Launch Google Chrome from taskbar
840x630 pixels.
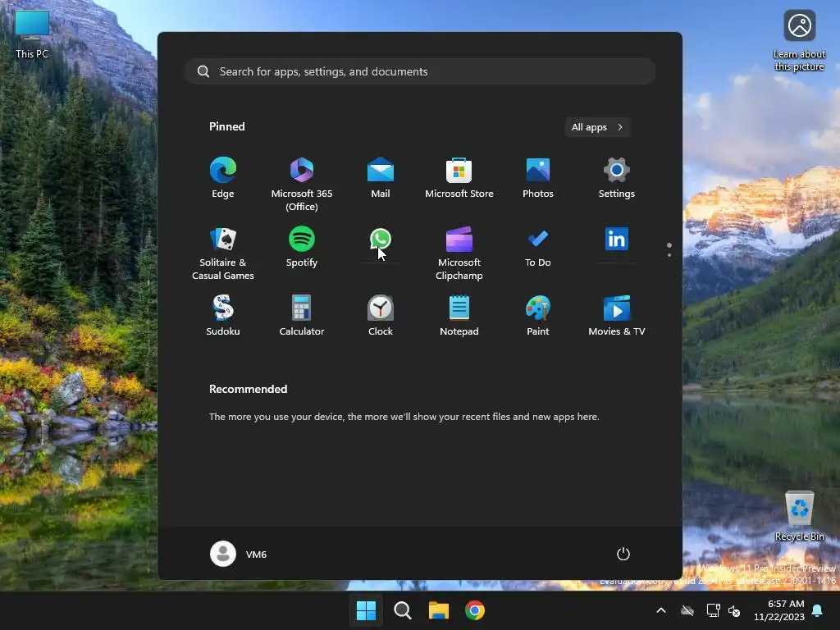[x=475, y=610]
